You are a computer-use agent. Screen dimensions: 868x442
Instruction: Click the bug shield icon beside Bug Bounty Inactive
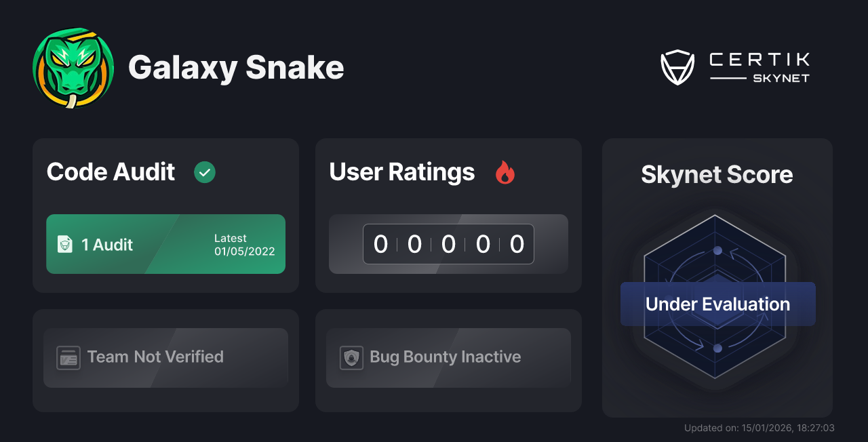pyautogui.click(x=351, y=357)
